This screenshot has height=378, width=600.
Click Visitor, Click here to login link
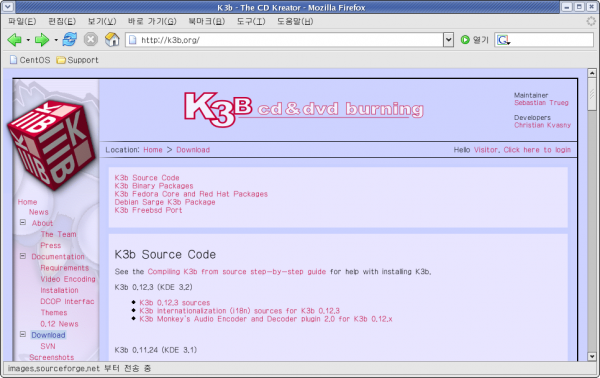[522, 150]
